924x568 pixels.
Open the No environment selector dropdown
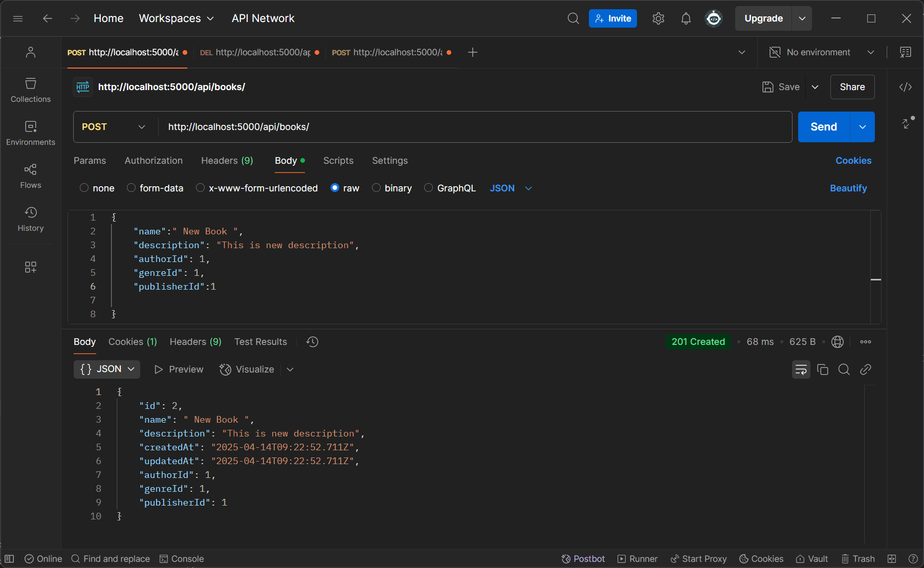tap(822, 52)
